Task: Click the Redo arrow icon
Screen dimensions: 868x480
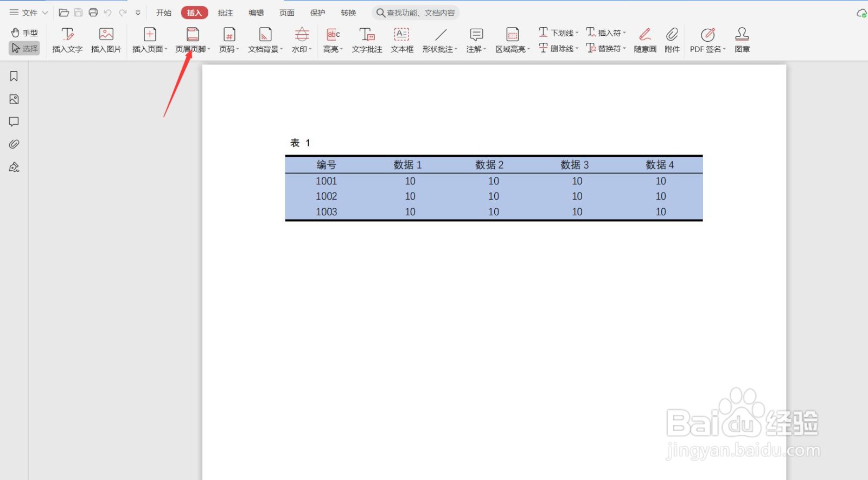Action: tap(123, 12)
